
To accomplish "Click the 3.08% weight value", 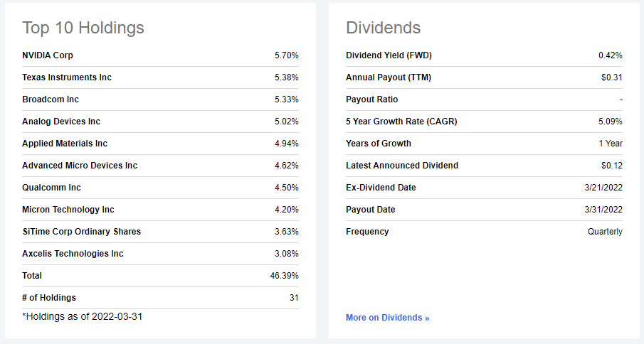I will pyautogui.click(x=287, y=254).
